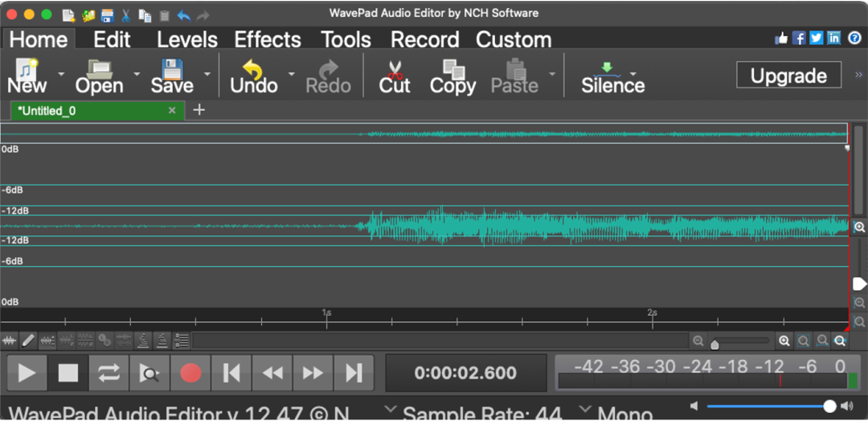Click the copy pages icon in title bar

point(145,15)
